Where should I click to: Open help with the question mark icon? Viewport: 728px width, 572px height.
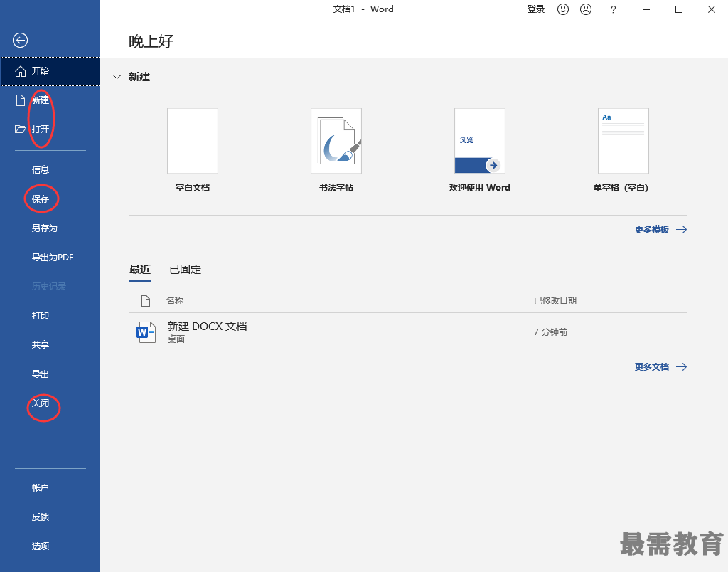[614, 9]
